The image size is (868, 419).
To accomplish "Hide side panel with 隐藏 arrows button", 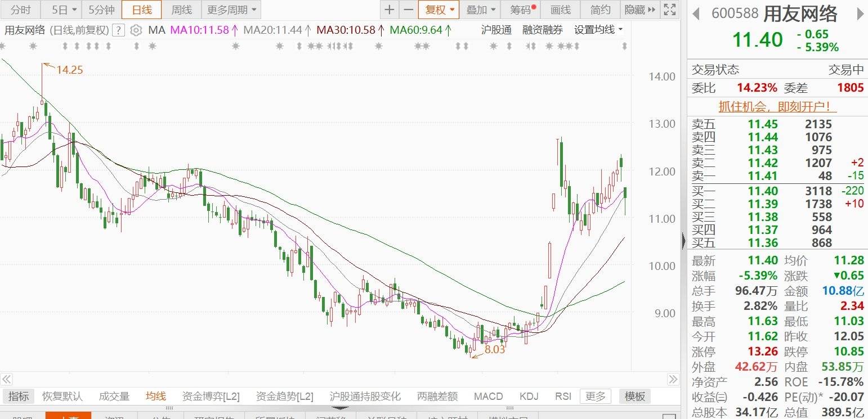I will [x=640, y=10].
